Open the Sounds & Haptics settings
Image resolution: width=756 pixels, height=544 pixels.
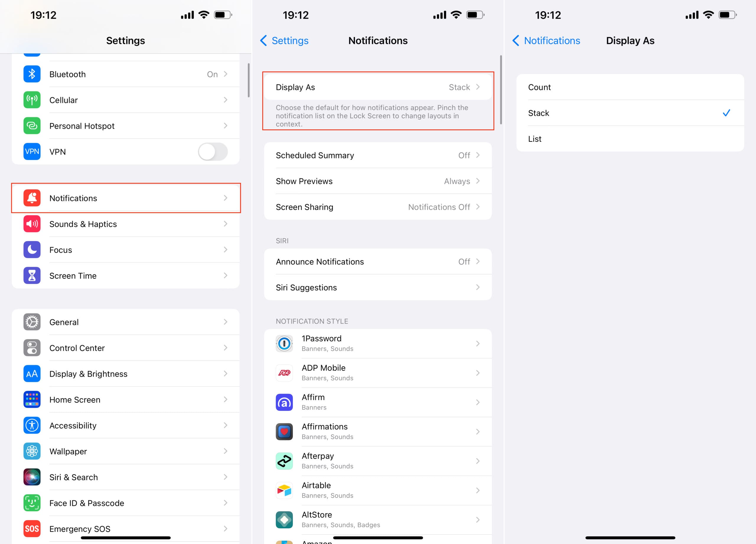coord(126,224)
